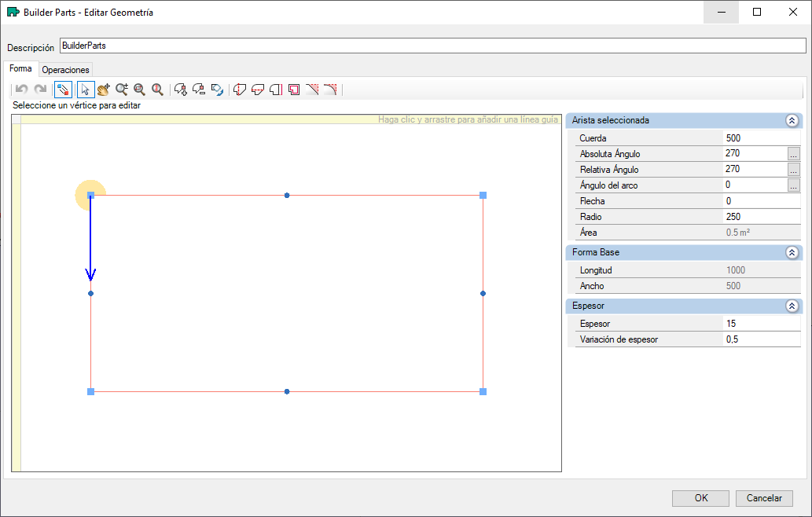Click the Cuerda value field
The image size is (812, 517).
coord(761,138)
